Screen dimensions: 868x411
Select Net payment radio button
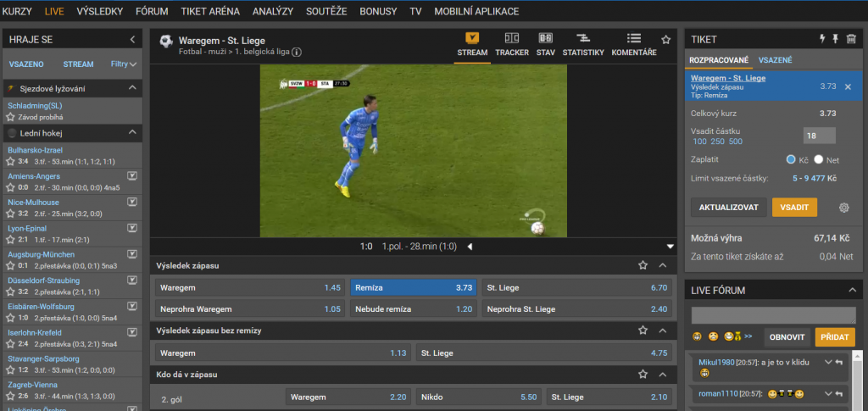pyautogui.click(x=819, y=159)
